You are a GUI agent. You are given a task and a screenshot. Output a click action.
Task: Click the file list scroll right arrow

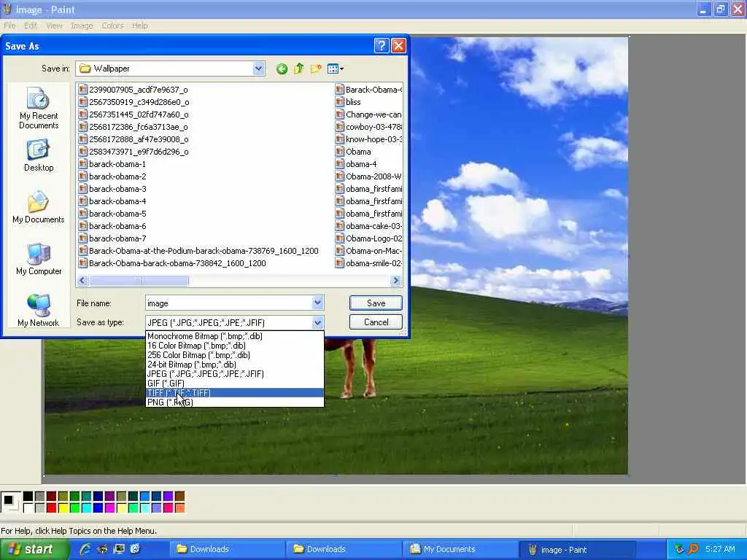[395, 281]
